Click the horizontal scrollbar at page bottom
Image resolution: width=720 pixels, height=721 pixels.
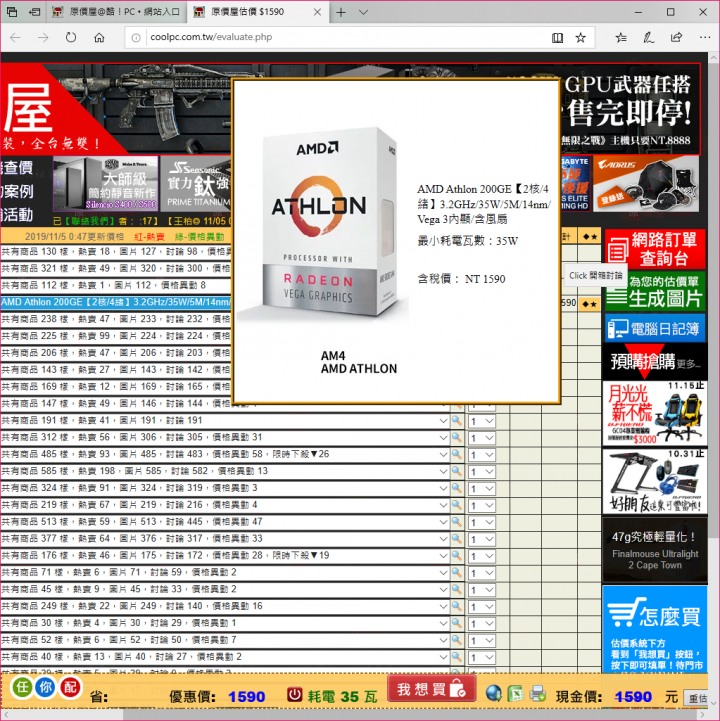(x=353, y=715)
